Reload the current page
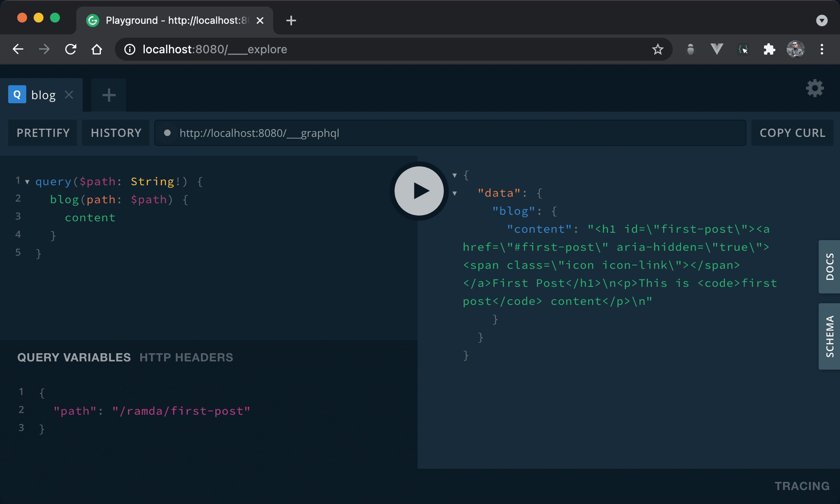The width and height of the screenshot is (840, 504). pos(71,49)
